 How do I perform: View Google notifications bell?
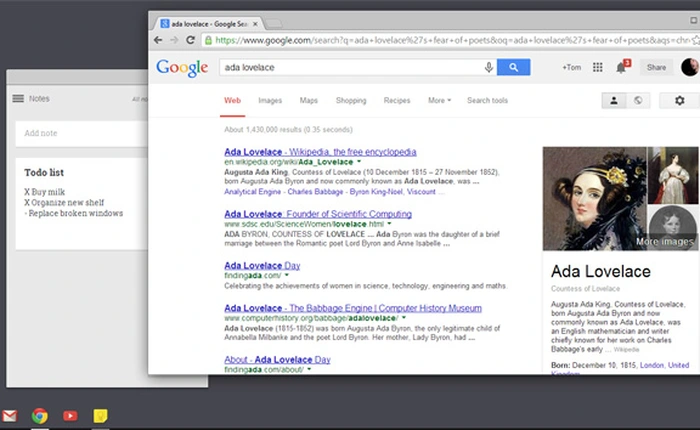coord(621,67)
